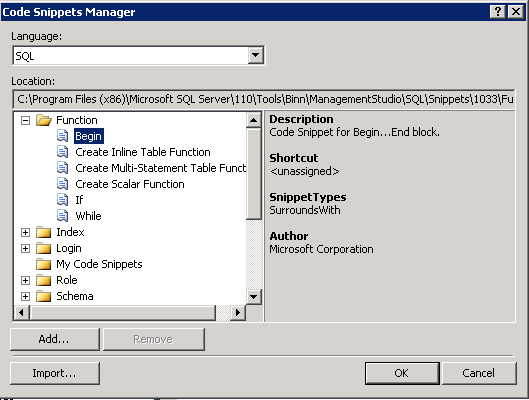Click the OK button

point(402,373)
